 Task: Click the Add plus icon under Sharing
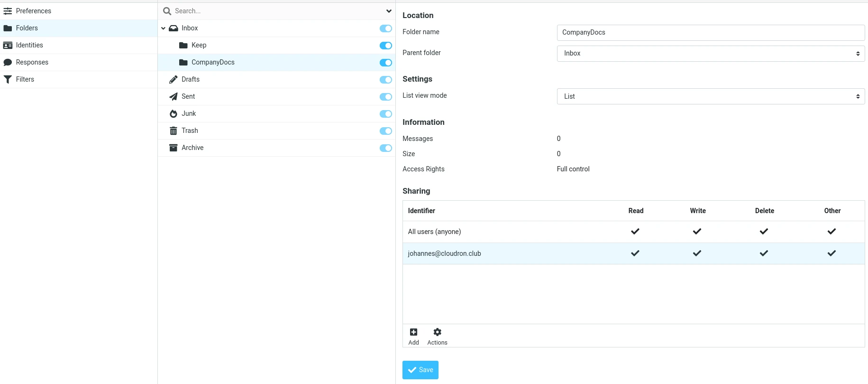tap(413, 332)
